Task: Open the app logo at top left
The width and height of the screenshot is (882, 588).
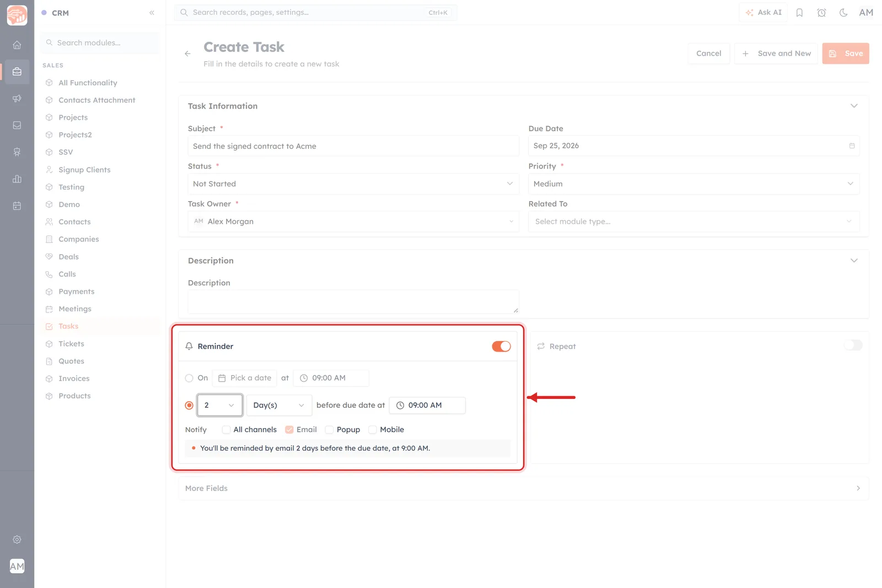Action: coord(17,15)
